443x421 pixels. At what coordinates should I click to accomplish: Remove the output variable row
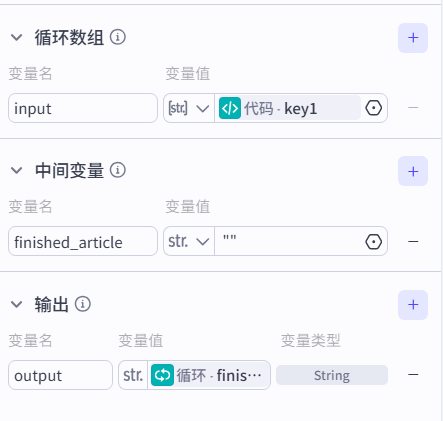pos(413,375)
